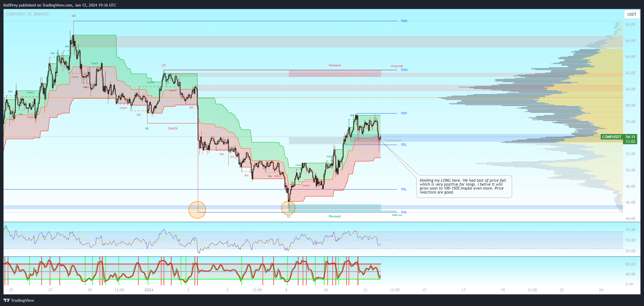Click the 48.00 price axis value

pos(630,186)
